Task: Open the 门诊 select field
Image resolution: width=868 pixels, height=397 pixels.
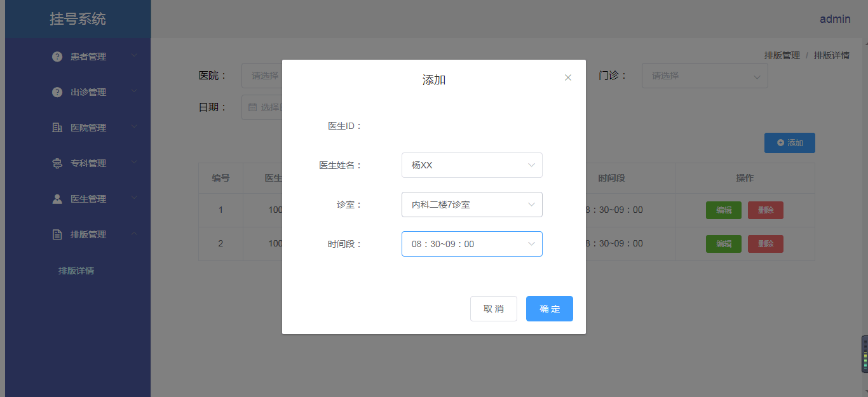Action: pyautogui.click(x=705, y=76)
